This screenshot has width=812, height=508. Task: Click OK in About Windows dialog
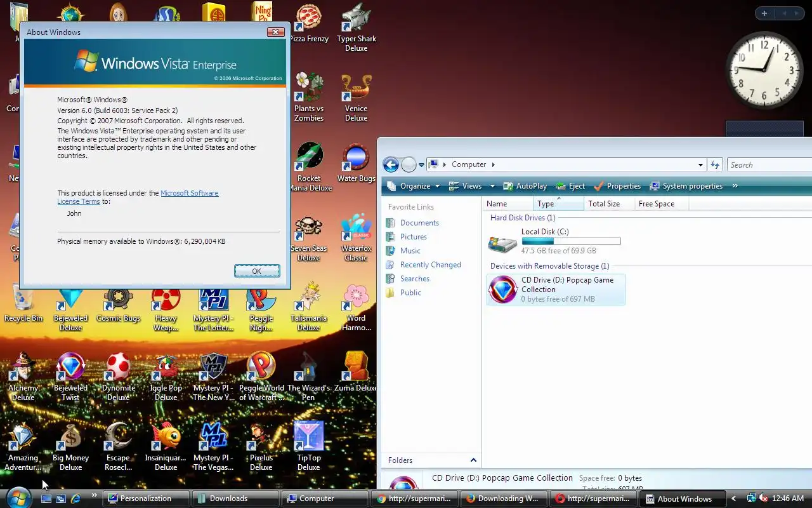pyautogui.click(x=257, y=271)
